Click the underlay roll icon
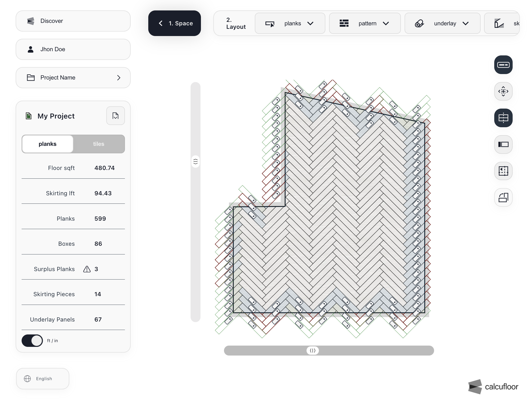This screenshot has width=532, height=406. tap(420, 23)
